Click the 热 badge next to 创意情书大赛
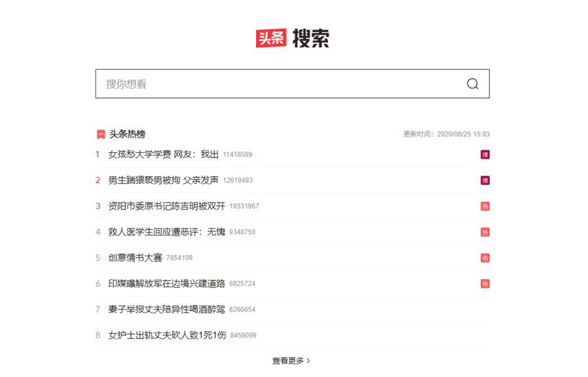This screenshot has width=588, height=377. 485,257
